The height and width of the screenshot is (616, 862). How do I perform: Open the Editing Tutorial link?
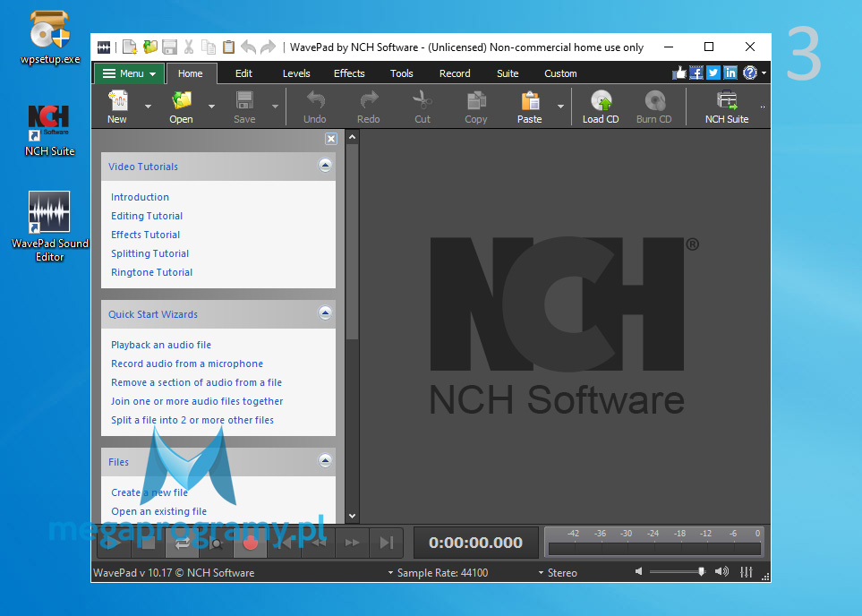pyautogui.click(x=147, y=216)
